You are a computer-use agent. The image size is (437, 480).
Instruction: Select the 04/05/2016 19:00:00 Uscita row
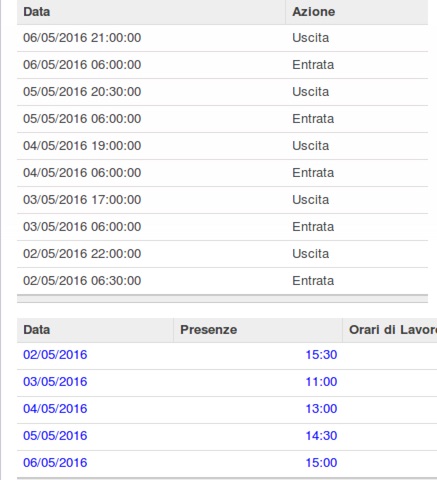click(222, 146)
